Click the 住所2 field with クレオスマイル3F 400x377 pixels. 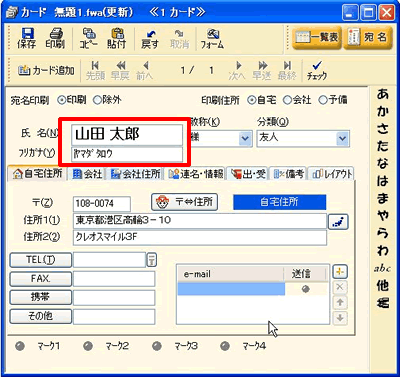[x=200, y=238]
